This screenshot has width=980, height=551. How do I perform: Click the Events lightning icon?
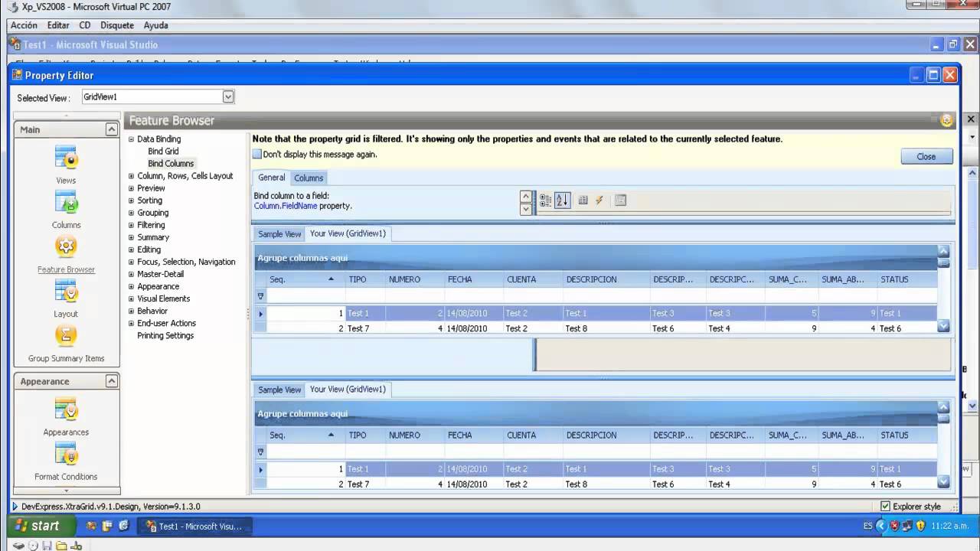pos(599,201)
